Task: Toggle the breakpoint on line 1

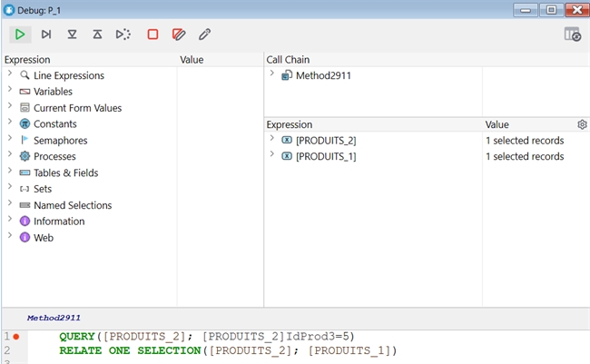Action: (x=15, y=337)
